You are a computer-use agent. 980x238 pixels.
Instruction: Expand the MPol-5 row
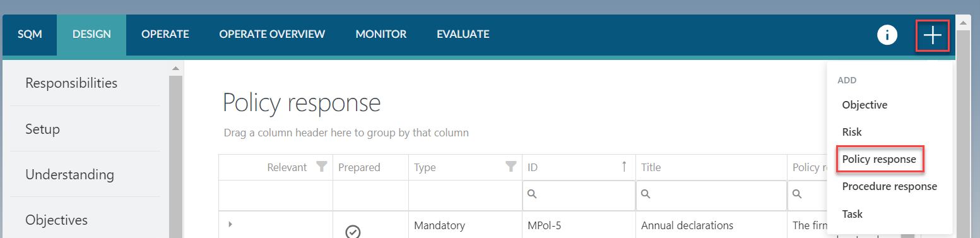point(230,224)
